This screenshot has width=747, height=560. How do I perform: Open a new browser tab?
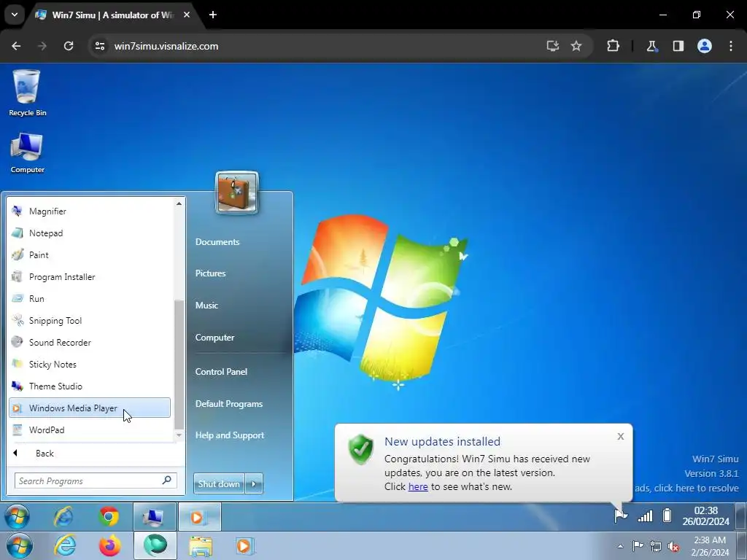click(213, 15)
